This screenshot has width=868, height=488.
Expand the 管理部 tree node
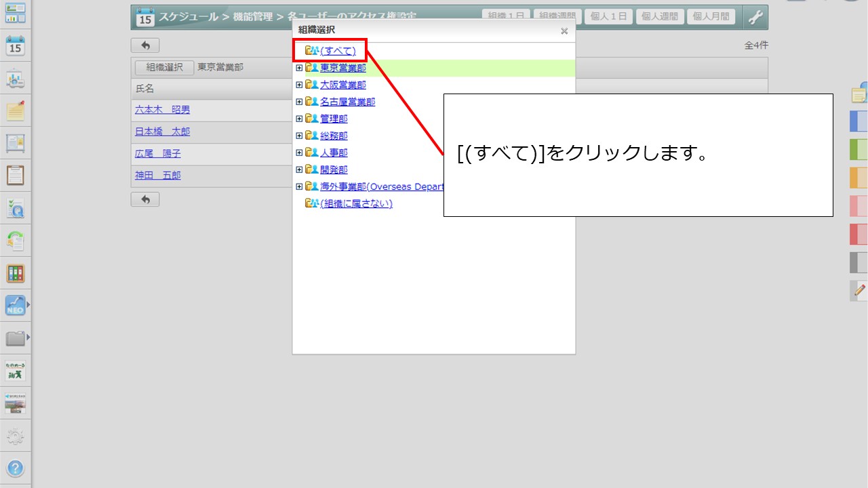pyautogui.click(x=299, y=119)
